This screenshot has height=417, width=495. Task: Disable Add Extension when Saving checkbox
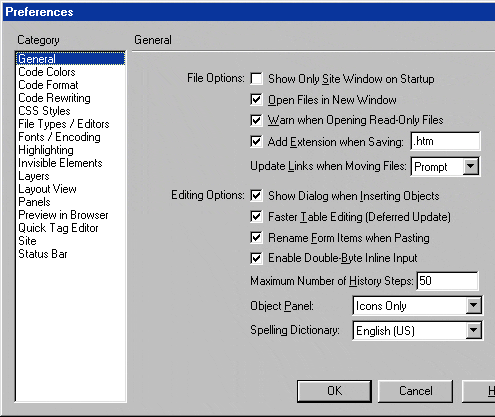[x=256, y=141]
